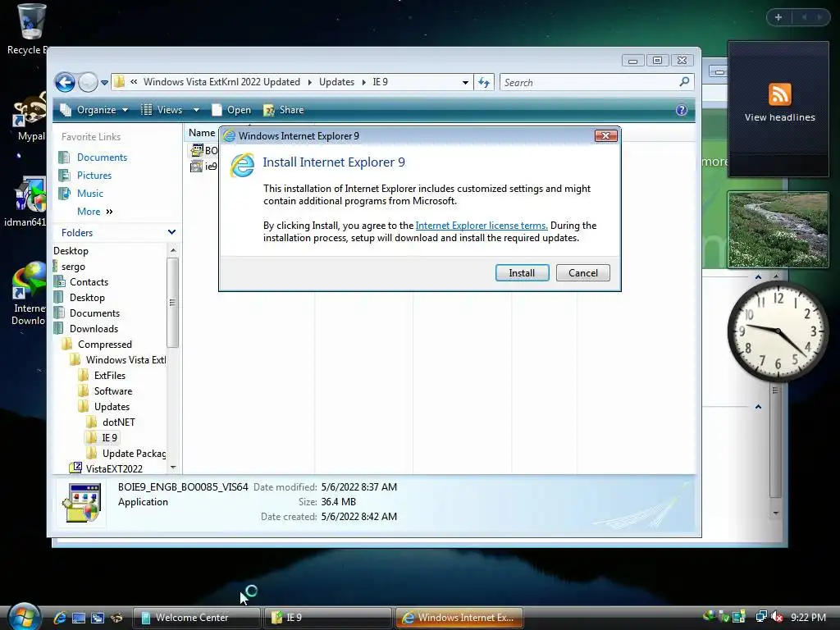Image resolution: width=840 pixels, height=630 pixels.
Task: Open the Windows Start menu
Action: pos(24,617)
